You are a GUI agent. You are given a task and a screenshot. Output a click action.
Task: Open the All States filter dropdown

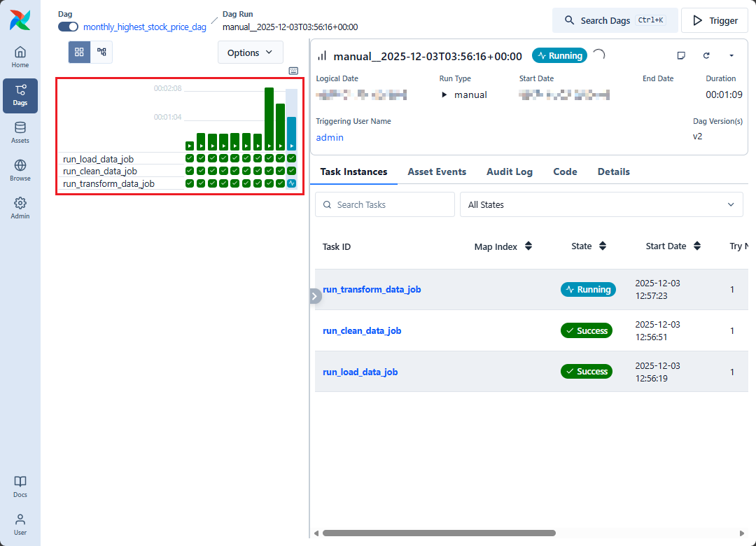[601, 204]
